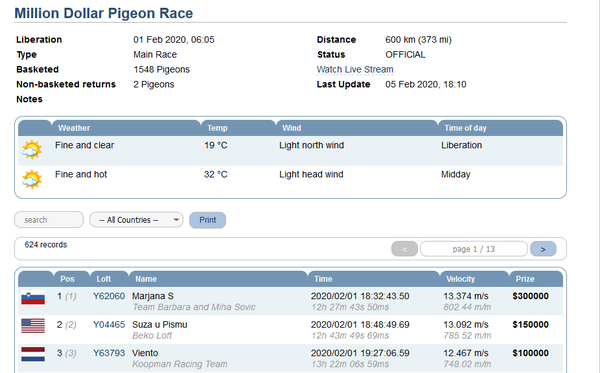The width and height of the screenshot is (600, 373).
Task: Click the sun icon beside Fine and hot
Action: 32,179
